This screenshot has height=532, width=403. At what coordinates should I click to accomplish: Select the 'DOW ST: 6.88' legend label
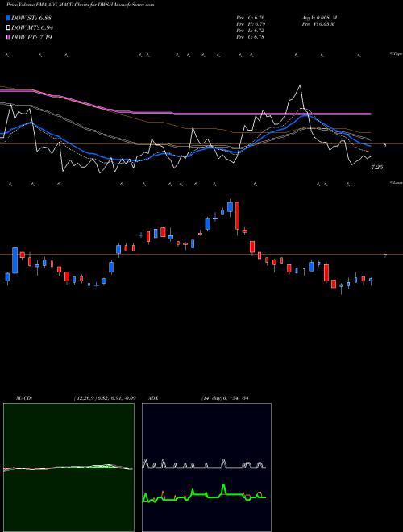pyautogui.click(x=31, y=18)
